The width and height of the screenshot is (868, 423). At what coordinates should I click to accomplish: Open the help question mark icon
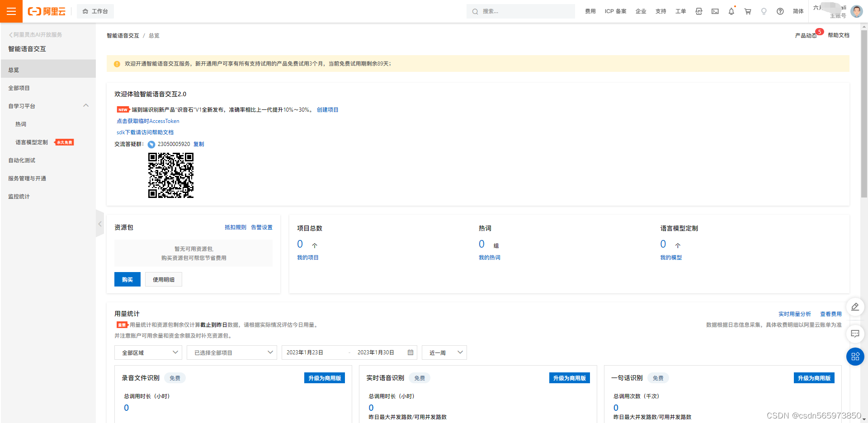click(x=780, y=11)
